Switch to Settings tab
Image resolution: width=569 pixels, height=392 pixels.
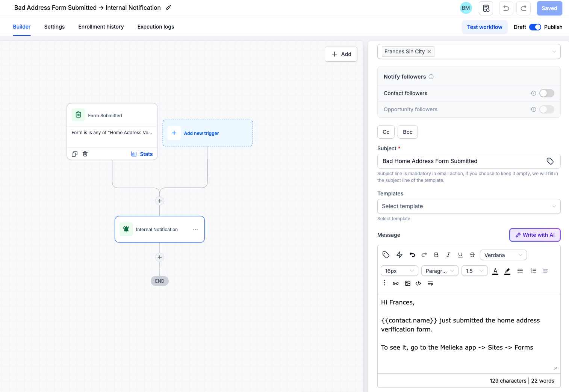(54, 27)
